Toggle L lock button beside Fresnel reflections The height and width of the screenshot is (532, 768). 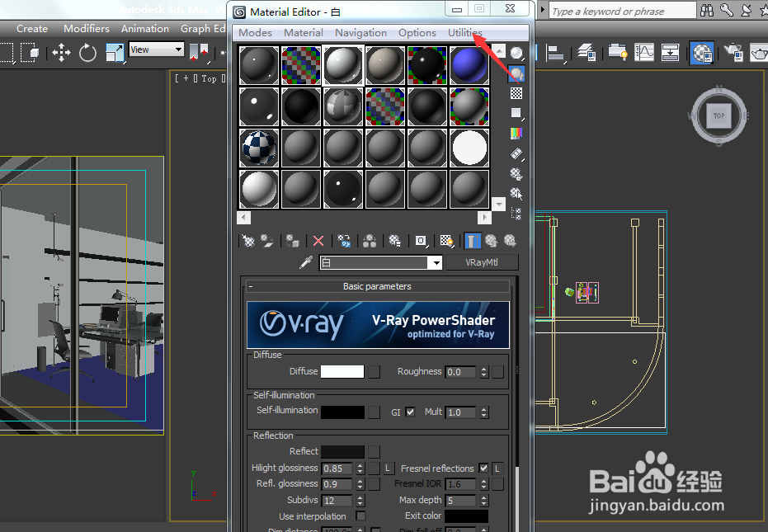[x=497, y=468]
